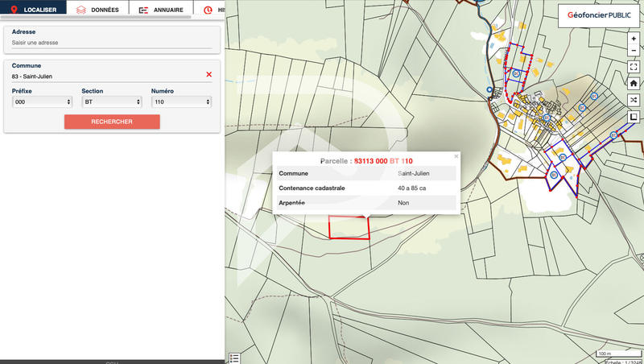Close the parcel info popup

[456, 156]
